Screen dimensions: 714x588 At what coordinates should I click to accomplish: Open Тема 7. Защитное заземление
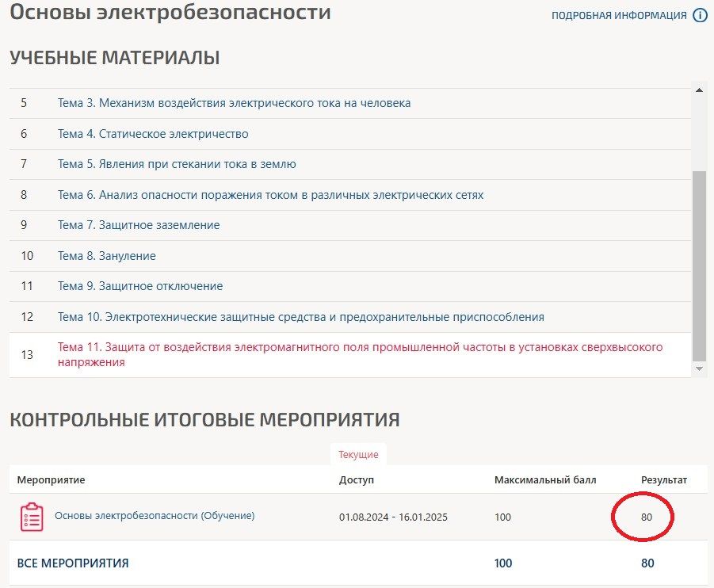tap(139, 225)
